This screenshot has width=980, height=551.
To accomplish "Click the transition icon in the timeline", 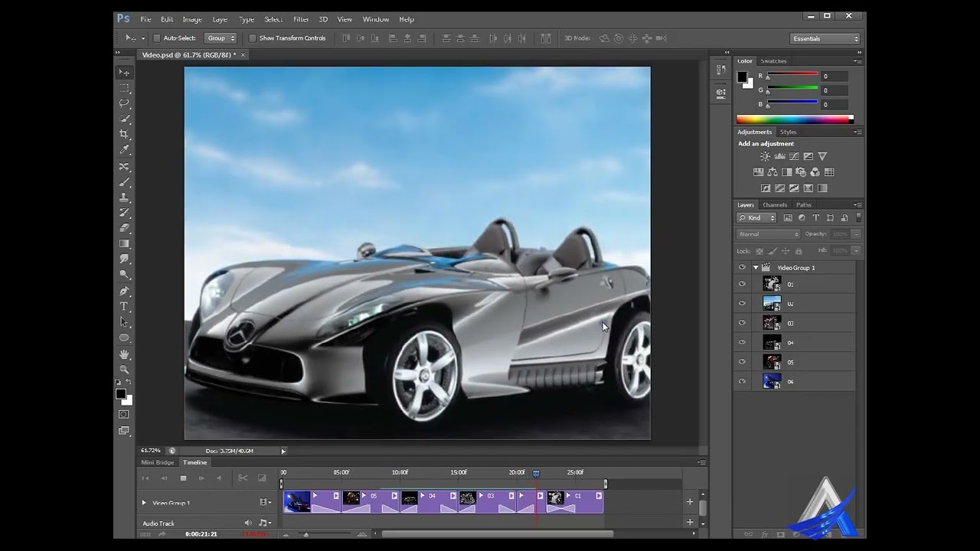I will pos(262,478).
